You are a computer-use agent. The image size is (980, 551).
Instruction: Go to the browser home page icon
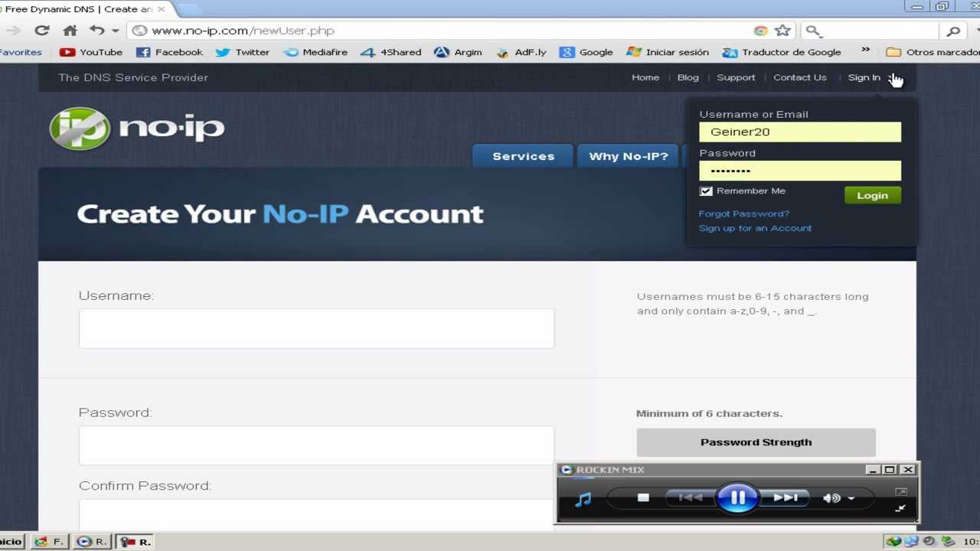(x=70, y=31)
